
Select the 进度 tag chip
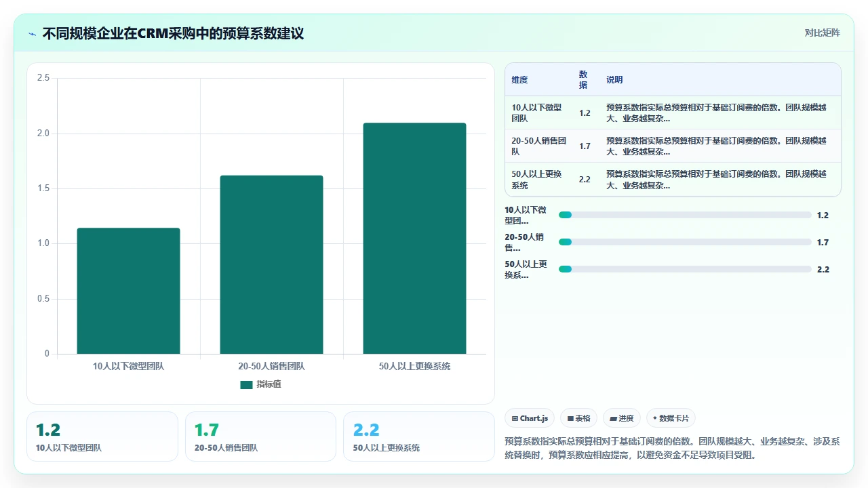(622, 418)
